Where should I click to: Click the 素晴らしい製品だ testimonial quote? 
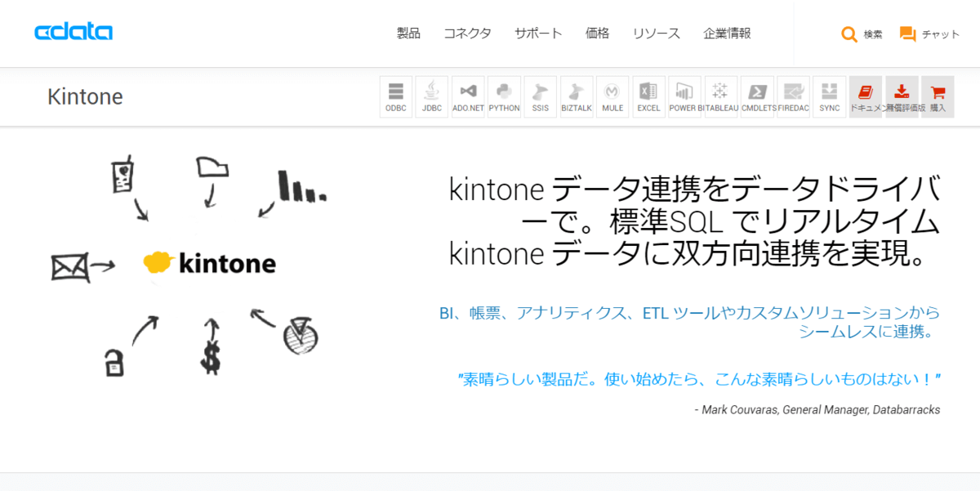[699, 379]
